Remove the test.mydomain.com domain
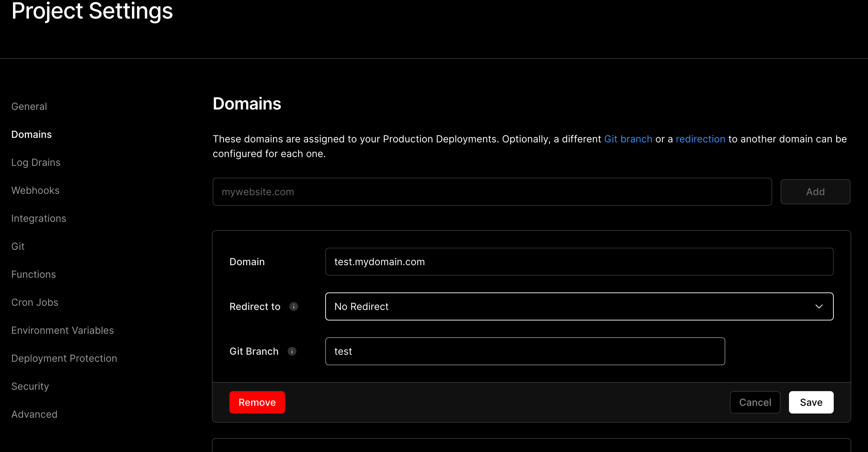Image resolution: width=868 pixels, height=452 pixels. click(257, 402)
